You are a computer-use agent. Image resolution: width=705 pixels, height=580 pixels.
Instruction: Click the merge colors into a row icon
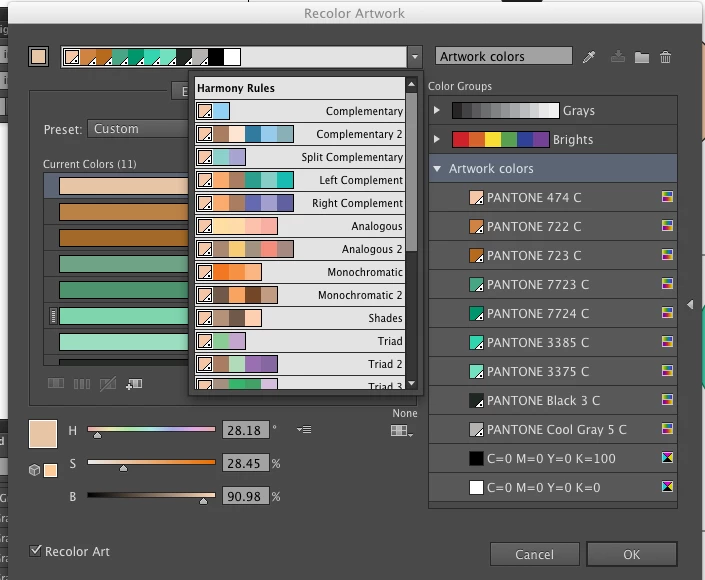56,384
